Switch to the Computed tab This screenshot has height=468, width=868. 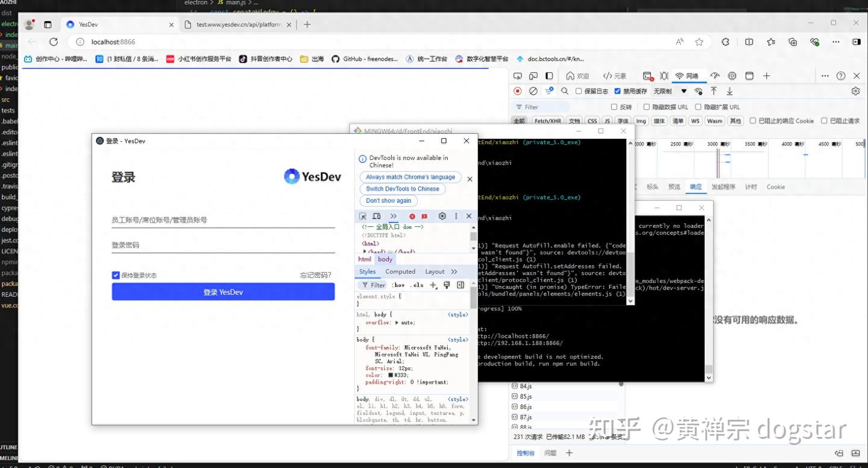[400, 271]
